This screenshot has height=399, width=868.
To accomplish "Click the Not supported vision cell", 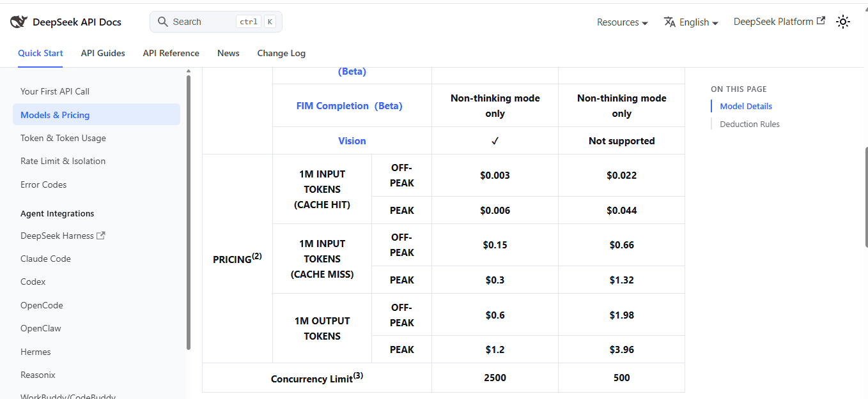I will pyautogui.click(x=622, y=140).
